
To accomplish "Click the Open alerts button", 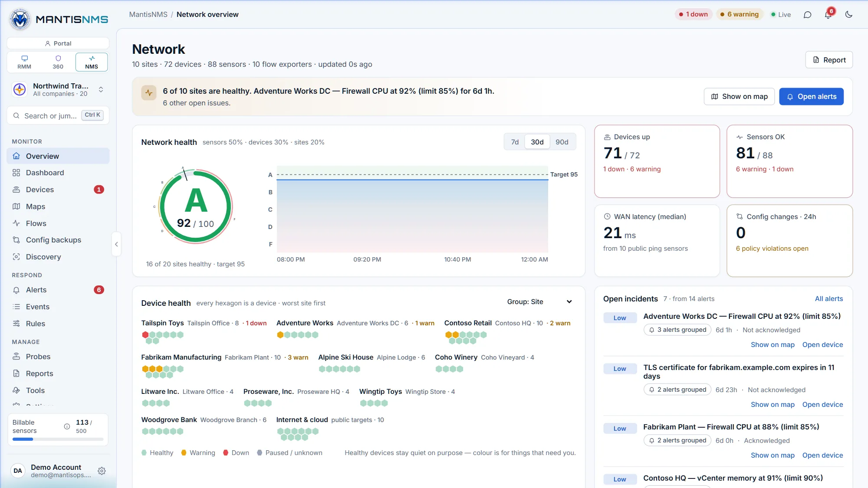I will 811,96.
